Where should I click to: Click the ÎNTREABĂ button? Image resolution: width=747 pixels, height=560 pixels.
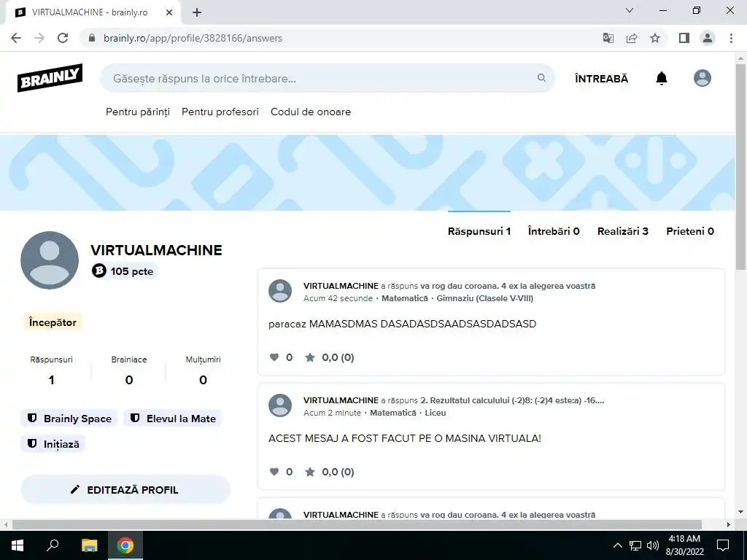click(x=601, y=79)
